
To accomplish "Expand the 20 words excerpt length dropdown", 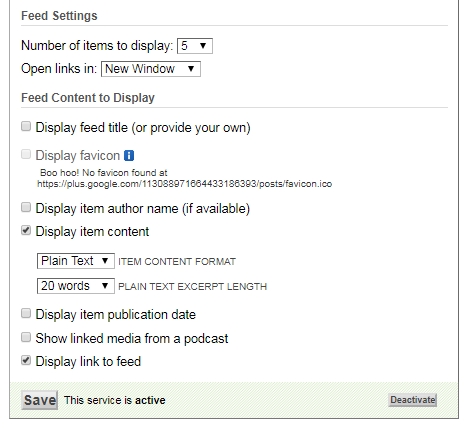I will [76, 286].
